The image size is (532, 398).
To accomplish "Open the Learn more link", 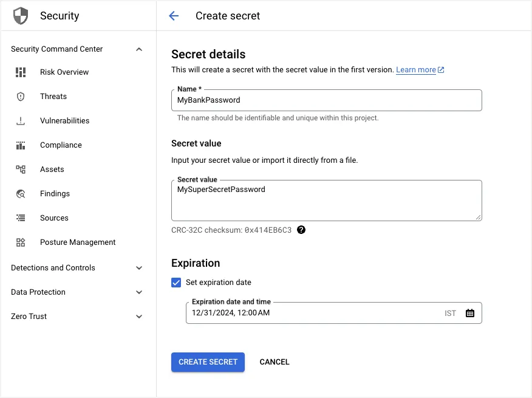I will pyautogui.click(x=416, y=69).
